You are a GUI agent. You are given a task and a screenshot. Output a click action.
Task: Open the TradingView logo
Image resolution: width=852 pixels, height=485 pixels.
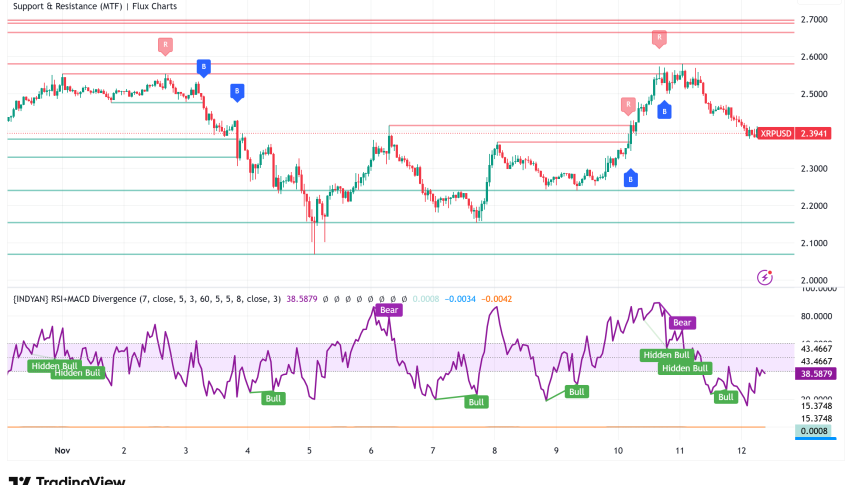[66, 480]
